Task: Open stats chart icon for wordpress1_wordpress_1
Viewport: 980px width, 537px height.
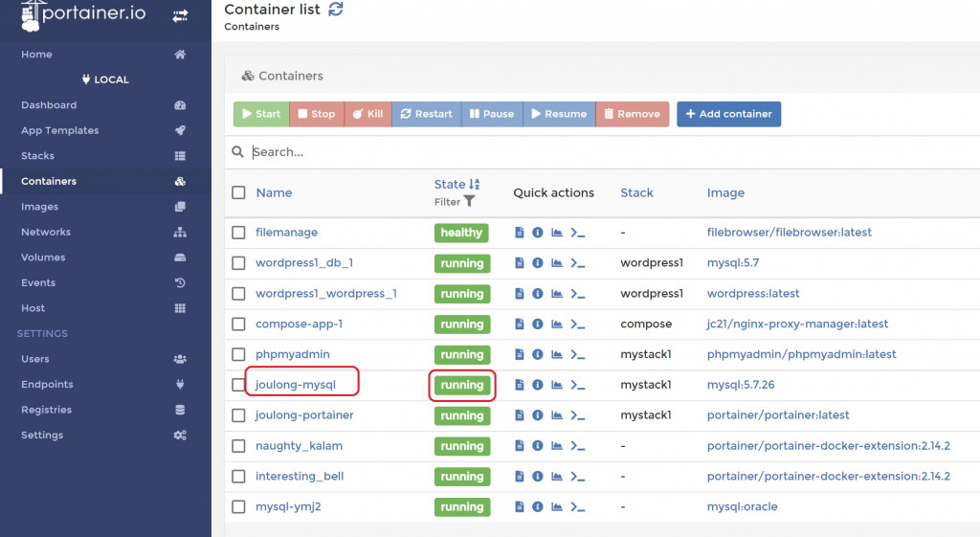Action: pyautogui.click(x=557, y=294)
